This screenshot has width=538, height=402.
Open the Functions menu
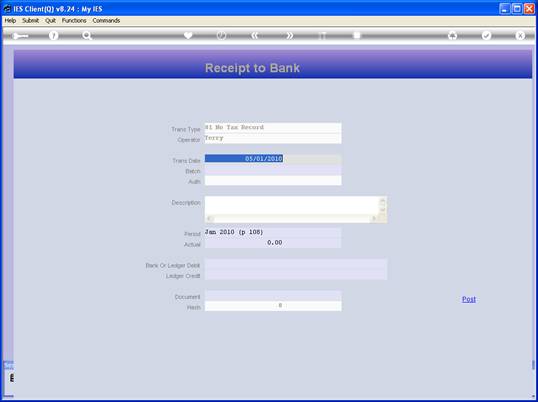click(x=74, y=21)
